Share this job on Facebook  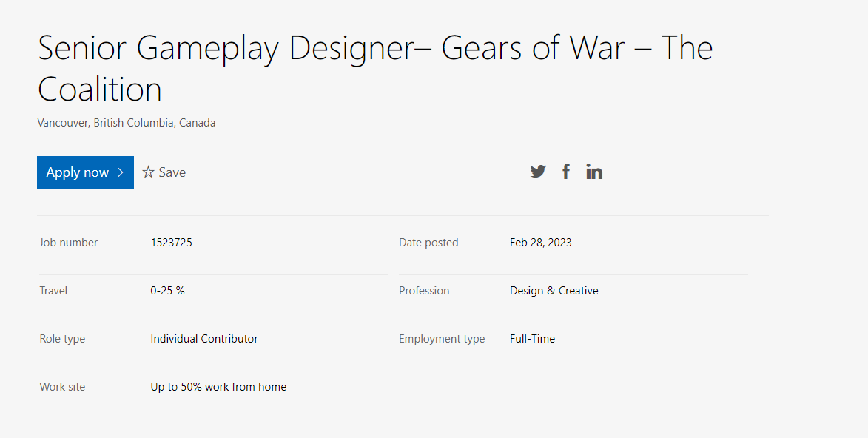pos(566,172)
